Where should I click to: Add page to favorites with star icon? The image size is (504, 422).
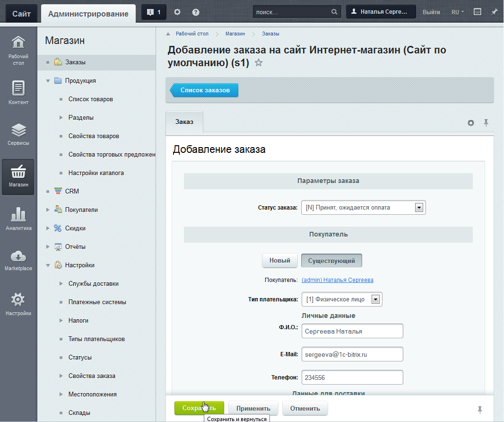click(x=259, y=63)
